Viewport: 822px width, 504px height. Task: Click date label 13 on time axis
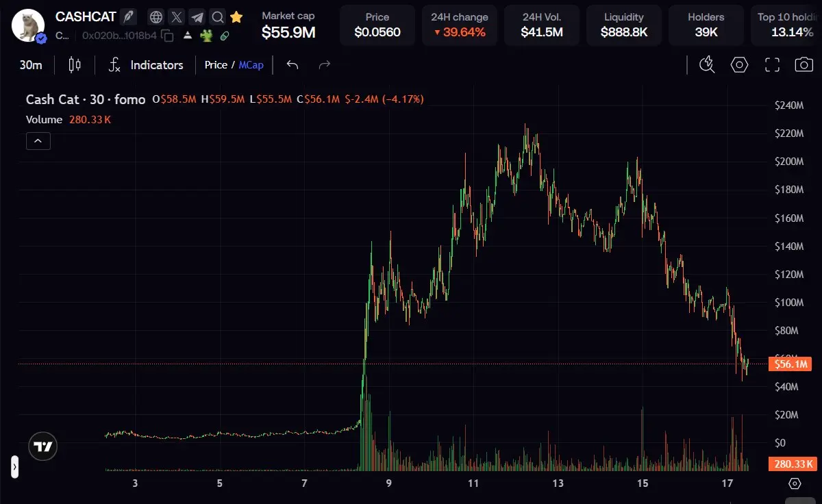558,483
